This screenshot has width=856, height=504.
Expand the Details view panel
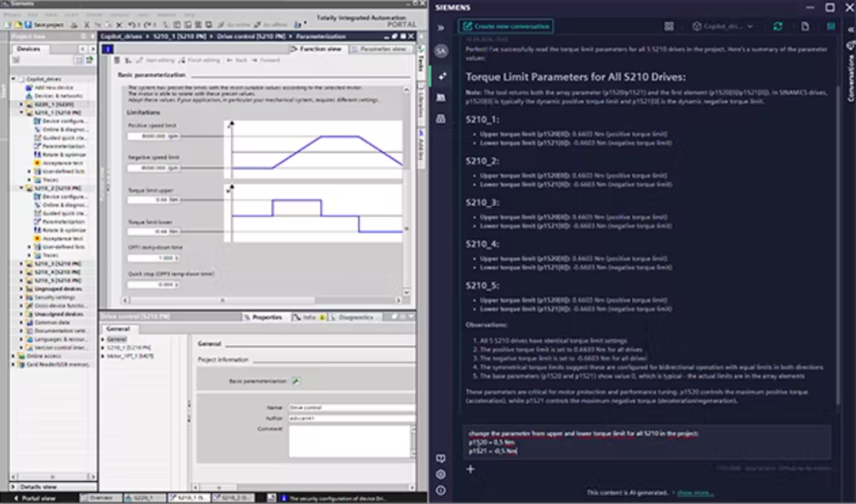click(x=15, y=487)
